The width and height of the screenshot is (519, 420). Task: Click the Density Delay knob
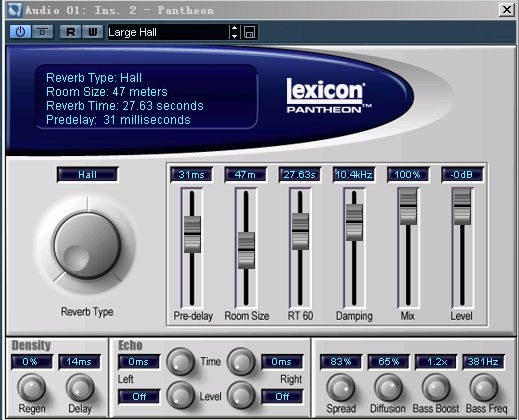pos(80,388)
